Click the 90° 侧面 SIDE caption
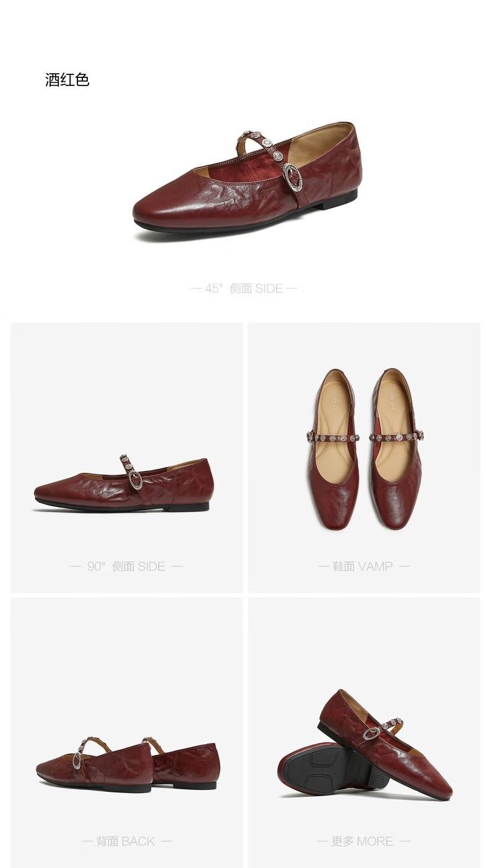The height and width of the screenshot is (868, 489). coord(126,566)
